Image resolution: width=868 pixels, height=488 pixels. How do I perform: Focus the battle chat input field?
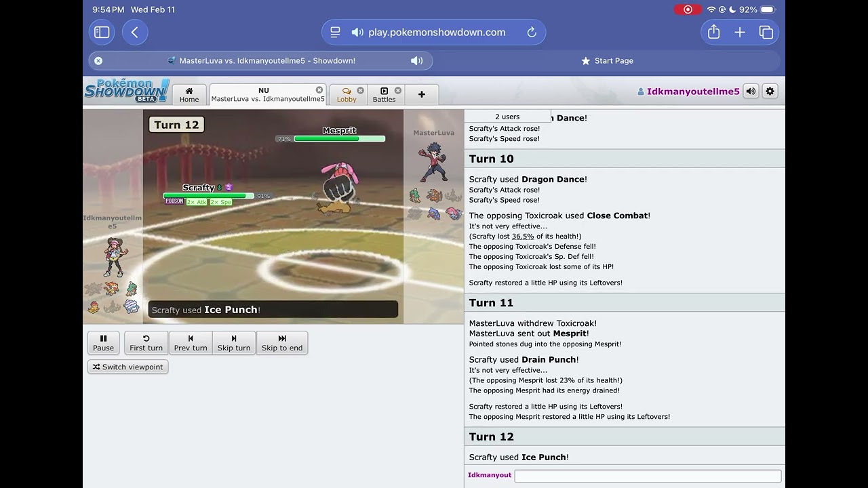(x=648, y=476)
